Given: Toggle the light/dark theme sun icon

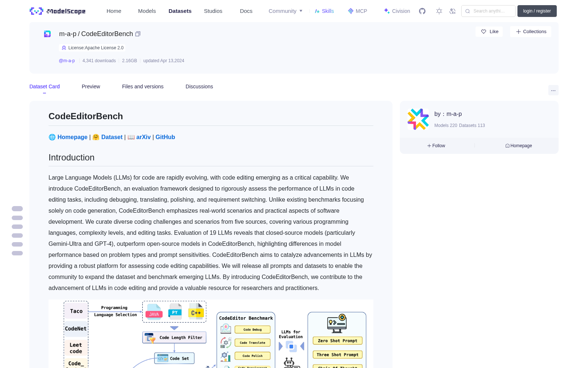Looking at the screenshot, I should (439, 11).
